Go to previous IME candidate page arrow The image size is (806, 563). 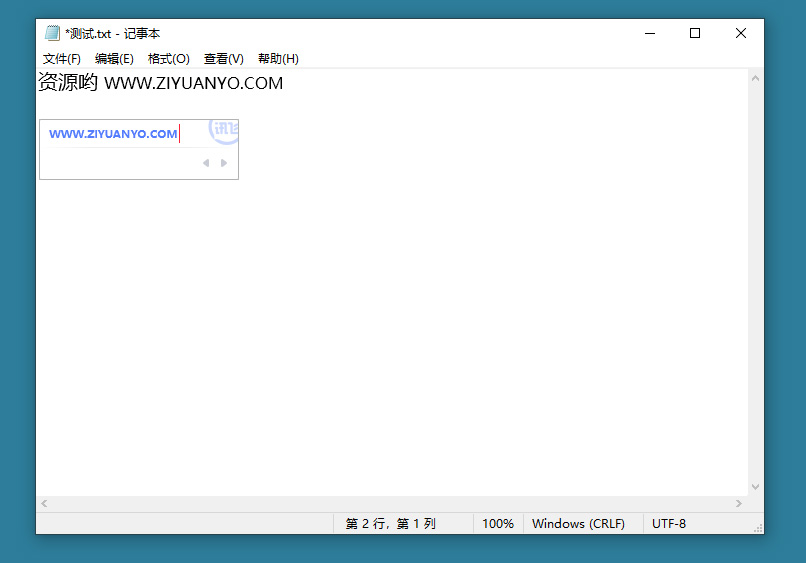click(x=206, y=163)
